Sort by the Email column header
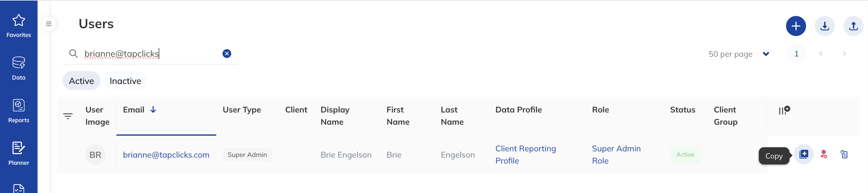This screenshot has height=193, width=868. (x=134, y=110)
